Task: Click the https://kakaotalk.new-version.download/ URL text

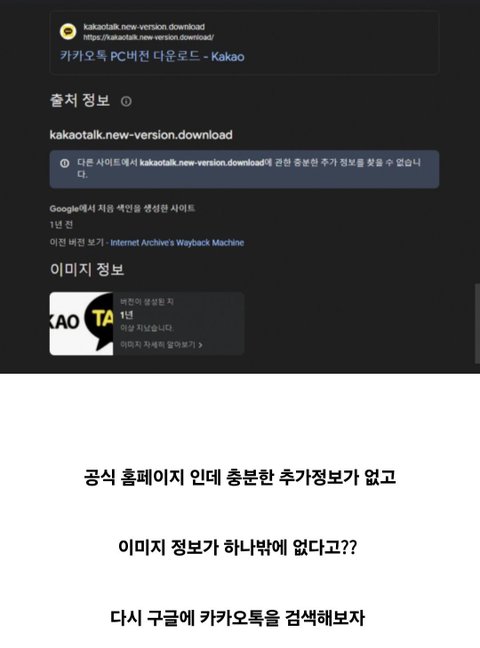Action: (x=148, y=37)
